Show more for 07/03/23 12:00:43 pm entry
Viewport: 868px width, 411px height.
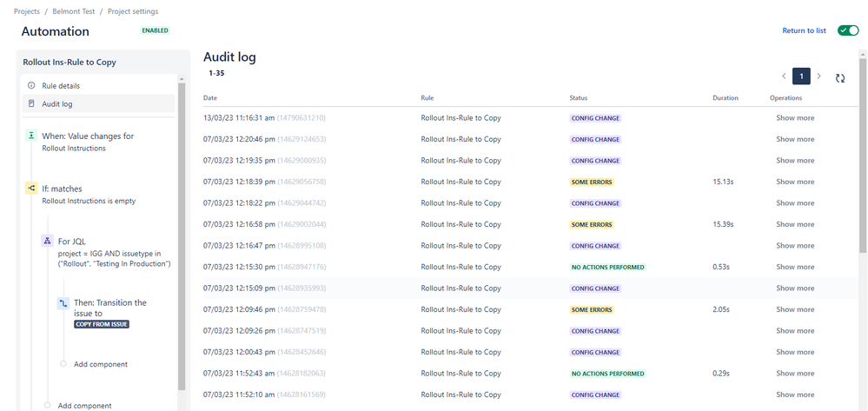795,352
